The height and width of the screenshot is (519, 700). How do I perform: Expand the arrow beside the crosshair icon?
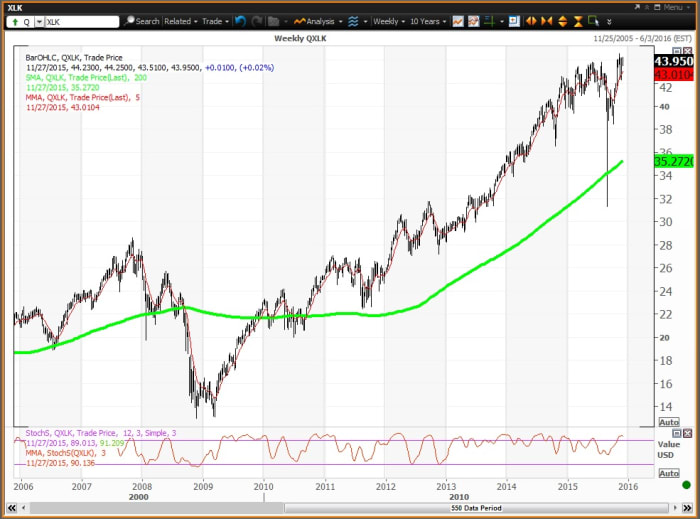[502, 21]
